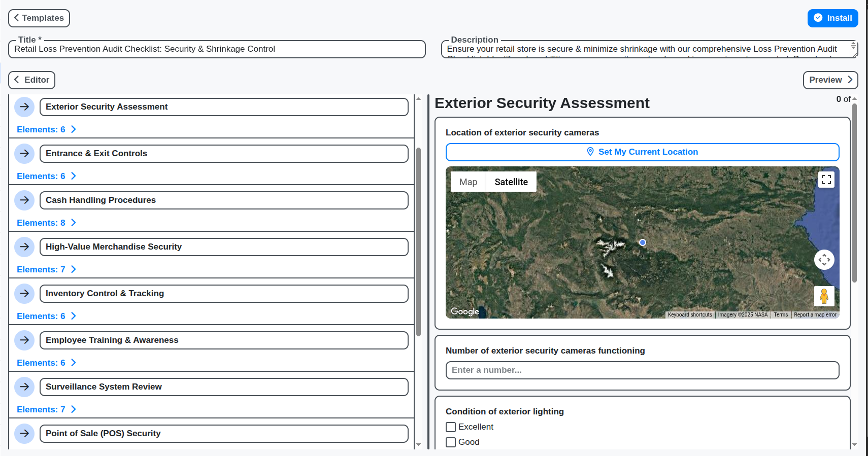The image size is (868, 456).
Task: Expand Elements: 8 under Cash Handling Procedures
Action: pyautogui.click(x=46, y=223)
